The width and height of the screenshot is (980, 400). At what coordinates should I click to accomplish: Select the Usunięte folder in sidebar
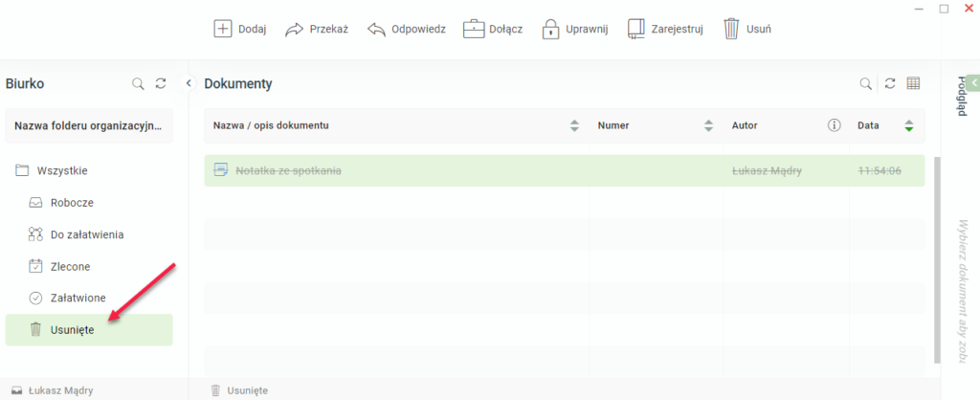point(89,329)
